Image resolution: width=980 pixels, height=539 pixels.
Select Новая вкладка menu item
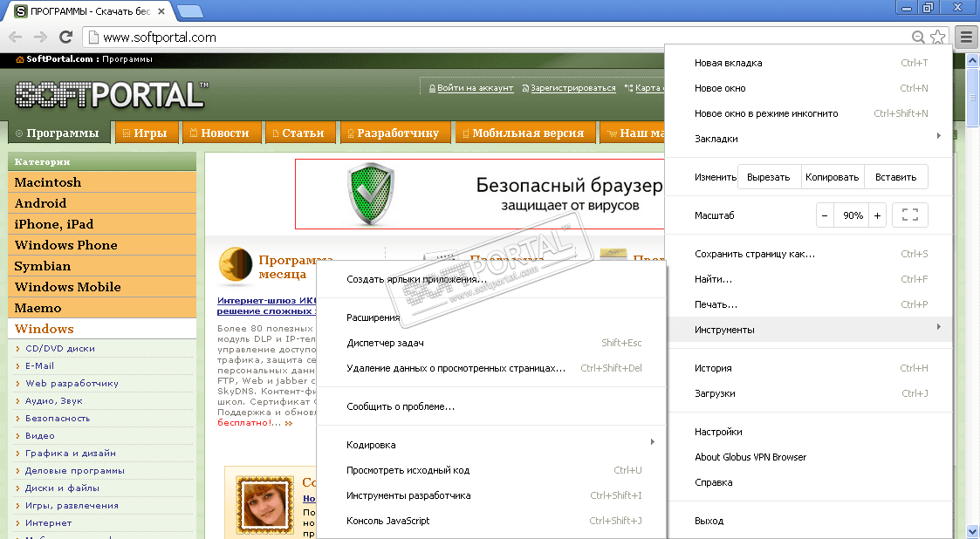pyautogui.click(x=810, y=63)
